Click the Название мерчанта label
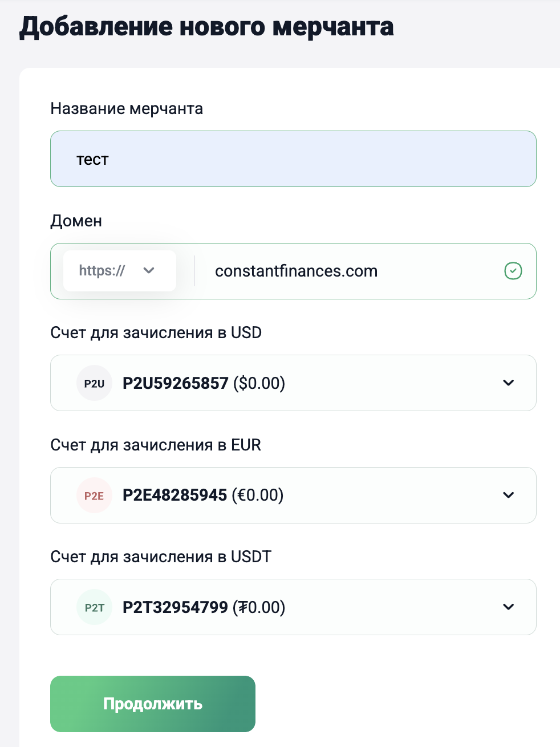 pos(127,108)
